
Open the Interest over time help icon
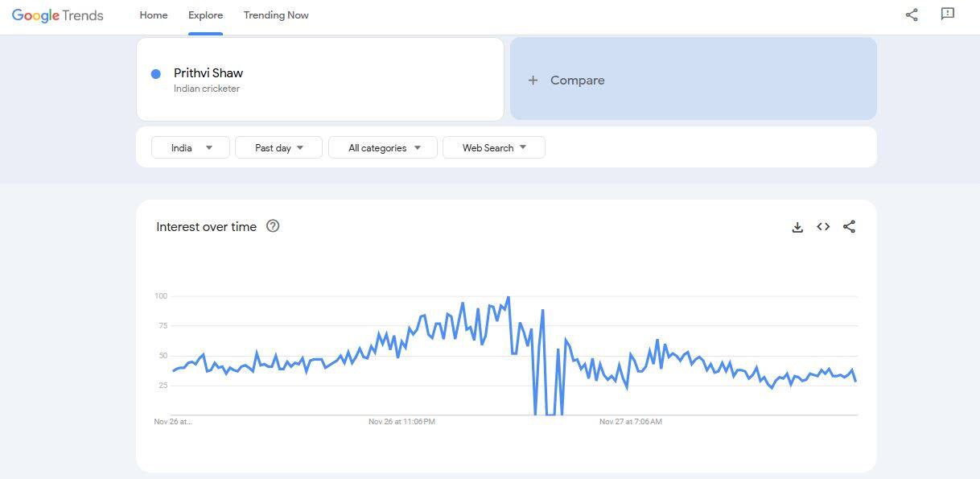point(273,226)
